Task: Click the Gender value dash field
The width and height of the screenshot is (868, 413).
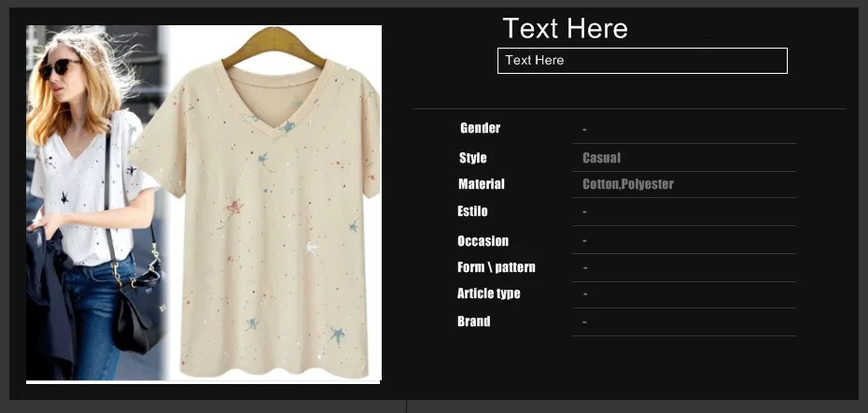Action: (683, 130)
